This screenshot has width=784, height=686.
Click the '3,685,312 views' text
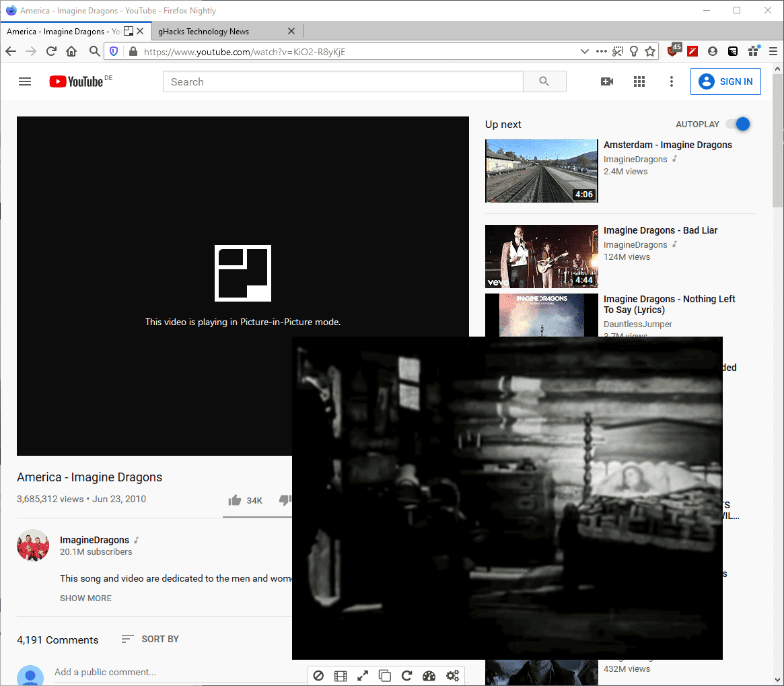[50, 499]
